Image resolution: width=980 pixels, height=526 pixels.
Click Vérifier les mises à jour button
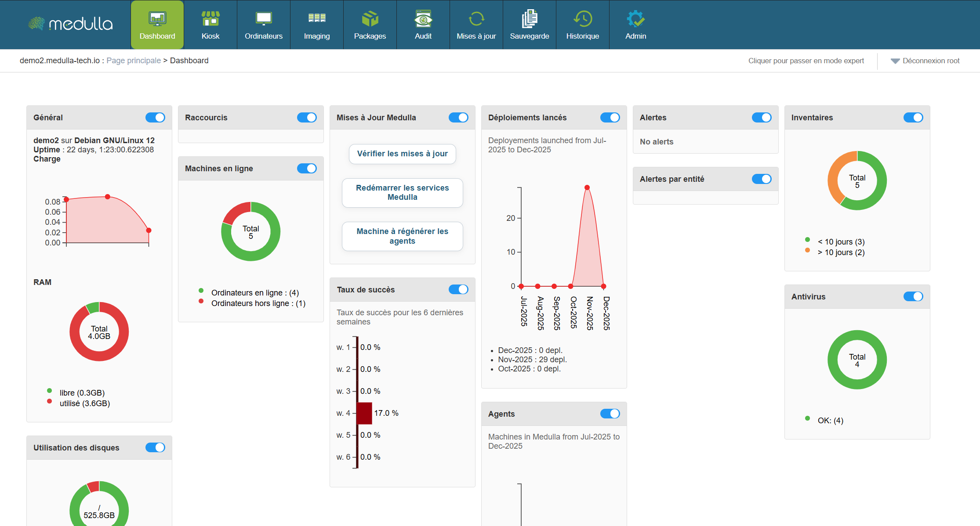point(402,154)
